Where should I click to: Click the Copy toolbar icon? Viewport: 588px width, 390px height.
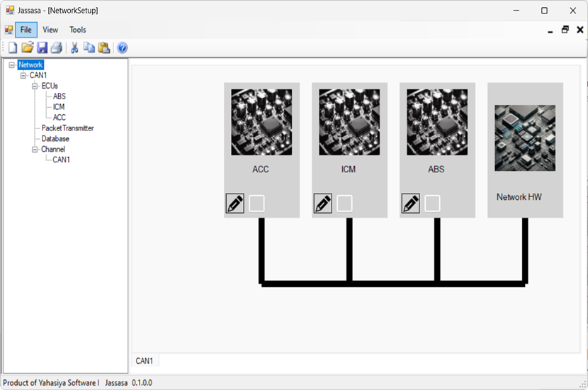point(89,48)
